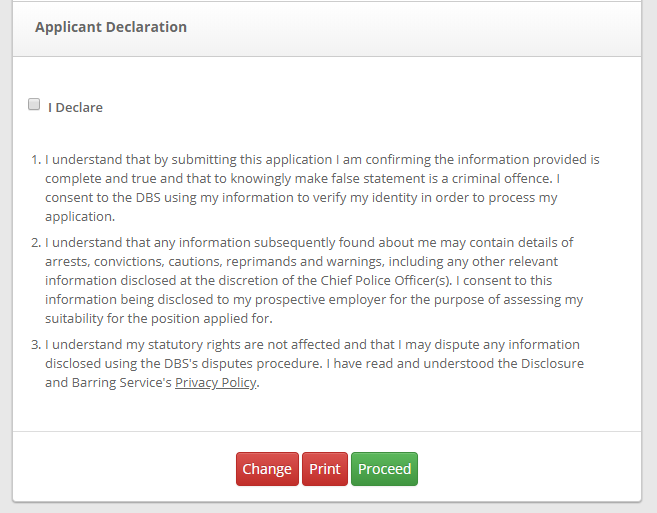This screenshot has height=513, width=657.
Task: Click the Applicant Declaration panel heading
Action: point(111,27)
